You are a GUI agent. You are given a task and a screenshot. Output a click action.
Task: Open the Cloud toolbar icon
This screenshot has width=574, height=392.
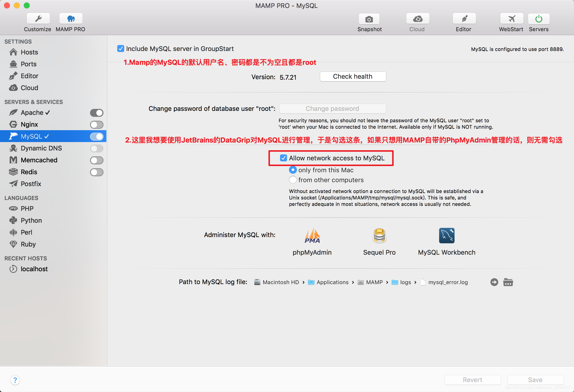click(418, 19)
